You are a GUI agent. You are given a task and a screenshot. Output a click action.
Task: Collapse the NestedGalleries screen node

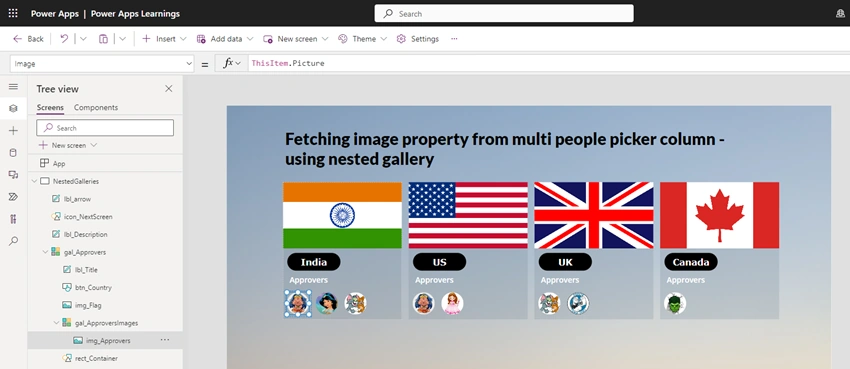point(35,182)
